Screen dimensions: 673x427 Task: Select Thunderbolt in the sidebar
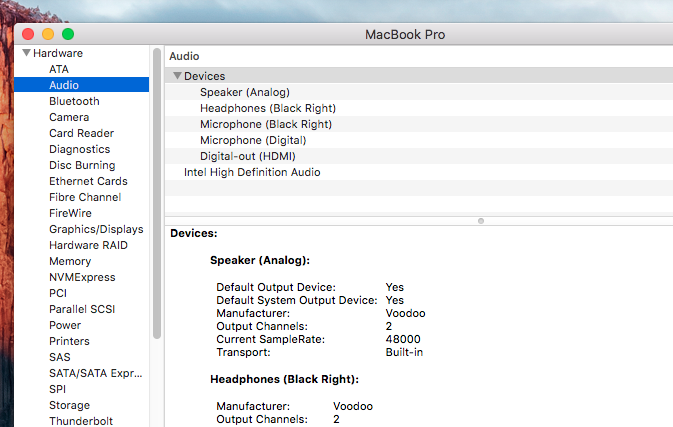click(x=81, y=421)
